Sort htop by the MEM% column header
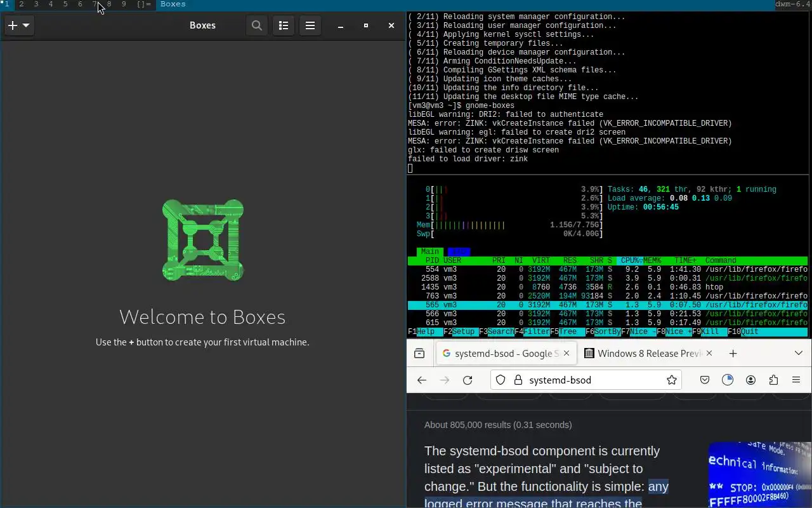 tap(652, 260)
